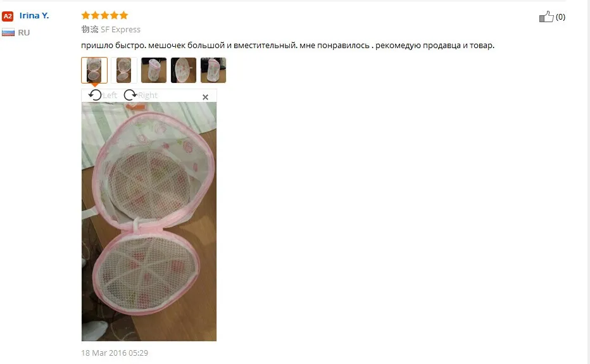This screenshot has width=590, height=364.
Task: Open reviewer profile Irina Y.
Action: tap(34, 15)
